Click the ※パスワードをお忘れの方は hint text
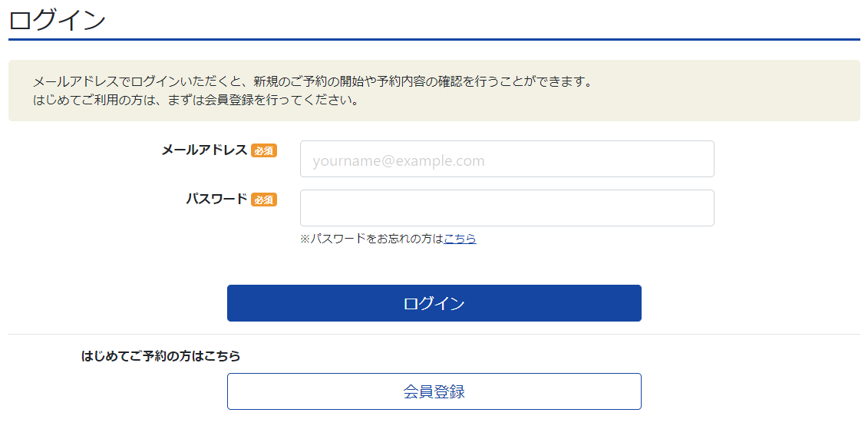868x429 pixels. click(371, 239)
